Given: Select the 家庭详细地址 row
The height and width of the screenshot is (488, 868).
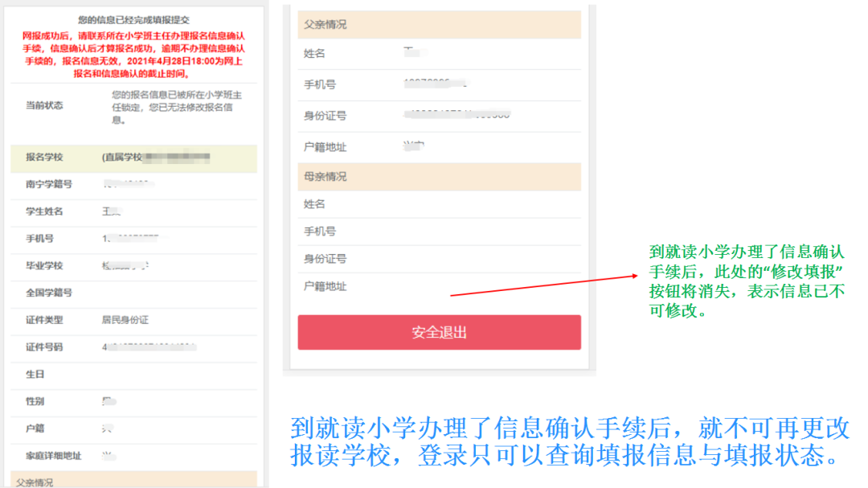Looking at the screenshot, I should click(133, 456).
